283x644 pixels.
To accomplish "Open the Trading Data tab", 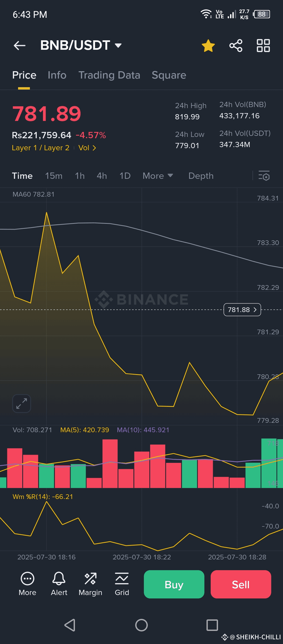I will point(109,75).
